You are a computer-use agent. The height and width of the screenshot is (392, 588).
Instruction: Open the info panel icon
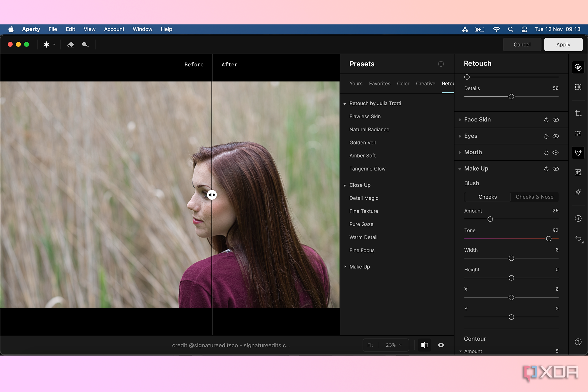(578, 218)
